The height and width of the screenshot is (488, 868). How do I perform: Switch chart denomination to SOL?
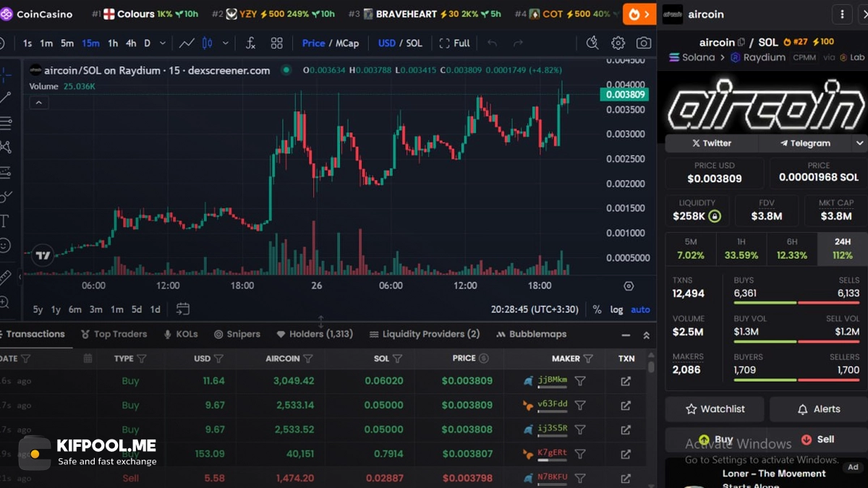coord(414,43)
